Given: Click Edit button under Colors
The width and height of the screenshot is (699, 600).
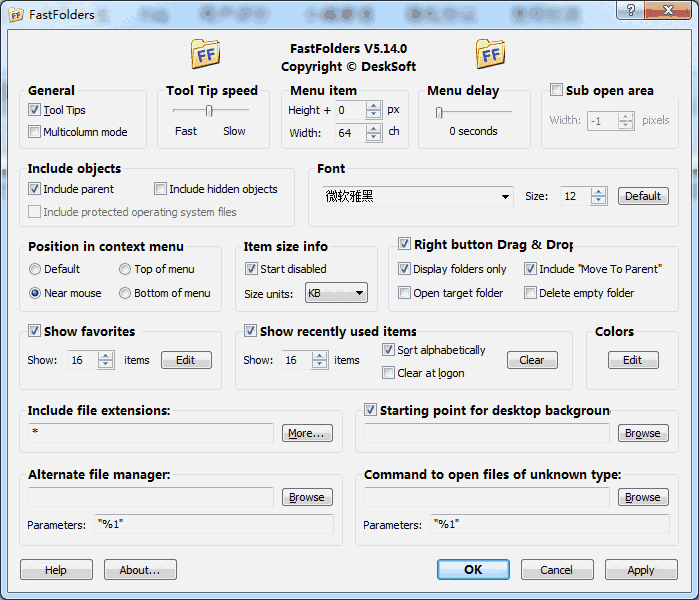Looking at the screenshot, I should click(x=633, y=360).
